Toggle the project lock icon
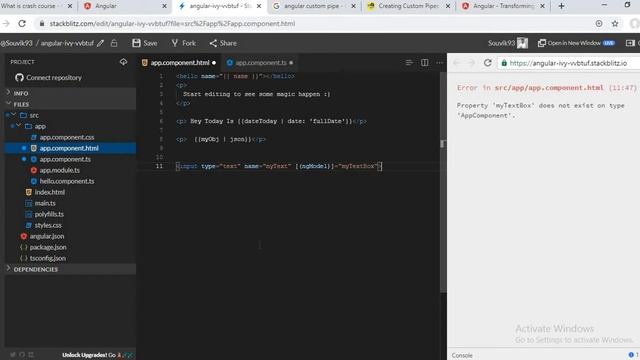This screenshot has height=360, width=640. [114, 43]
